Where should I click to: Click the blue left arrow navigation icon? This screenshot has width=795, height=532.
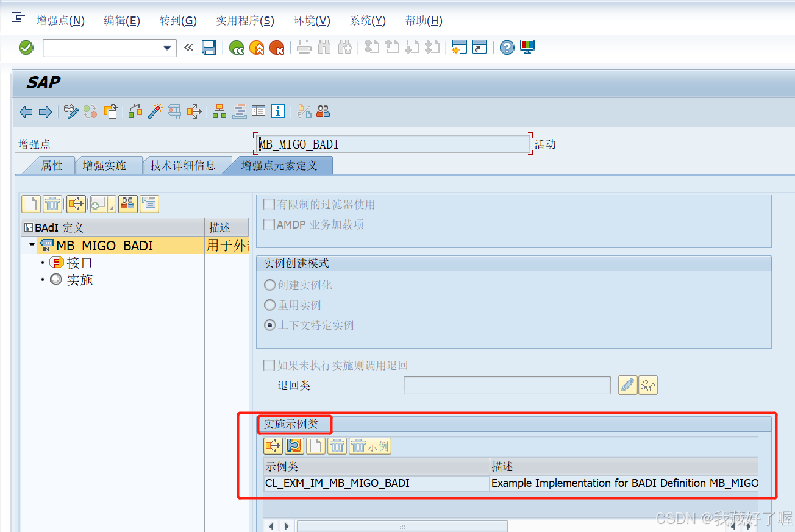tap(26, 112)
